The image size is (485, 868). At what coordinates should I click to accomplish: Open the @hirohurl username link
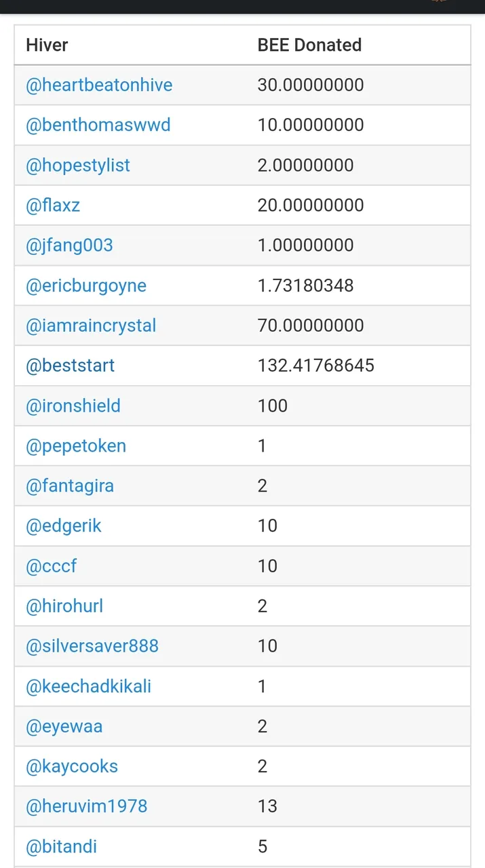point(64,606)
